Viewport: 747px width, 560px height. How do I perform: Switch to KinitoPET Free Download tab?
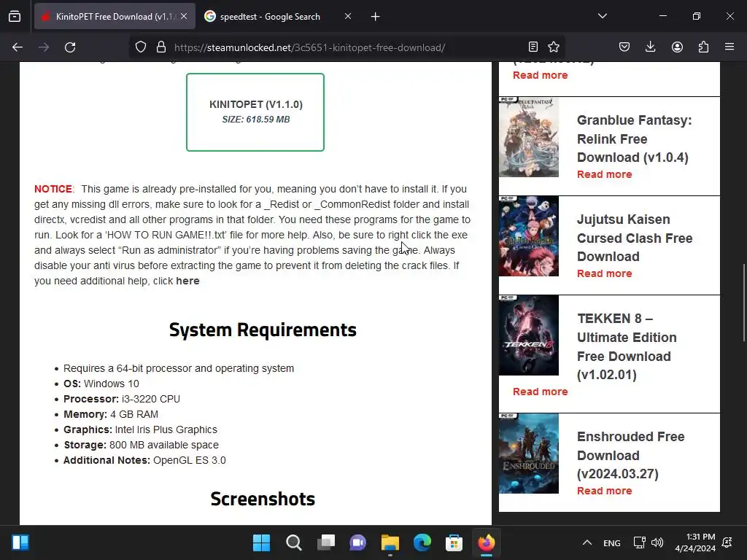115,17
